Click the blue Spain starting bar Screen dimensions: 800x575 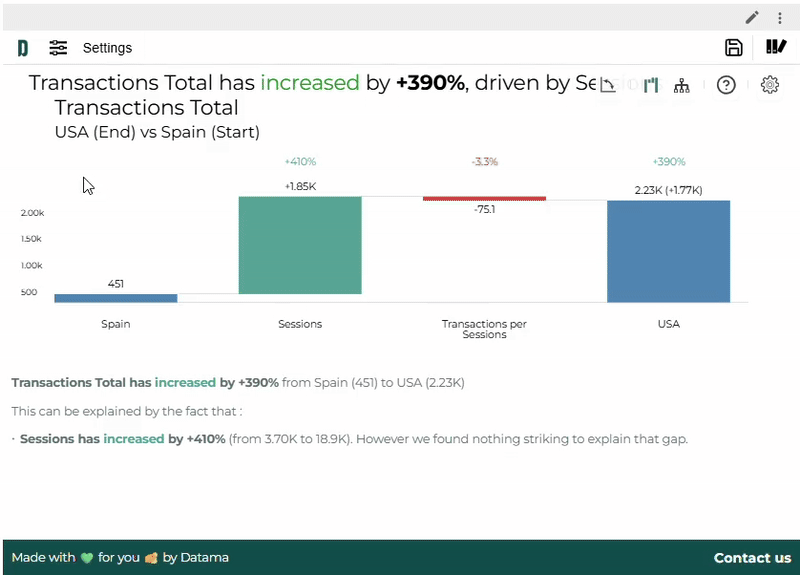click(116, 298)
